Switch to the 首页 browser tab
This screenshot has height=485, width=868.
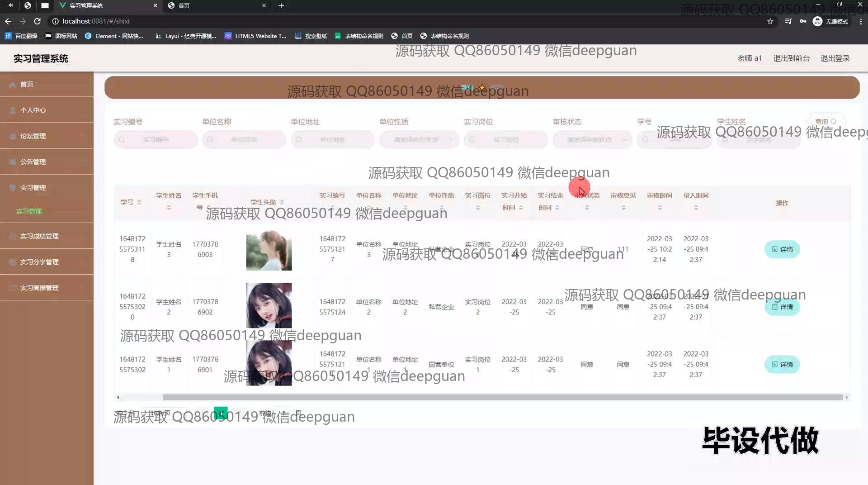(x=217, y=5)
